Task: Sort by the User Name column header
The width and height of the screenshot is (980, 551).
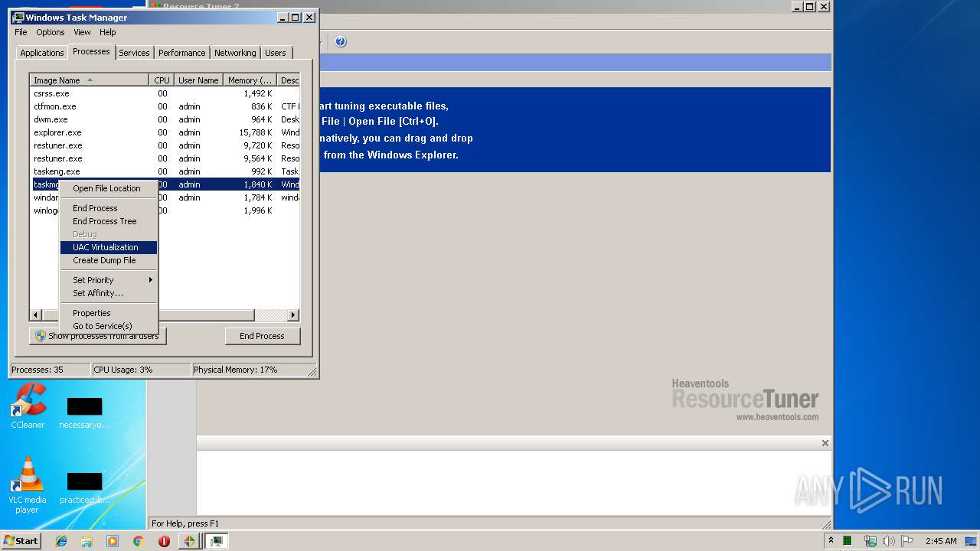Action: pyautogui.click(x=198, y=80)
